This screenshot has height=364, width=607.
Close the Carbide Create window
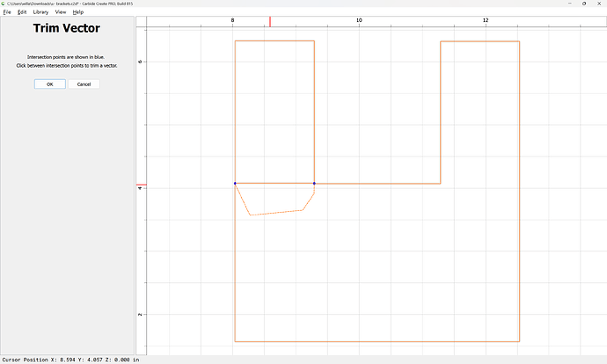click(599, 4)
